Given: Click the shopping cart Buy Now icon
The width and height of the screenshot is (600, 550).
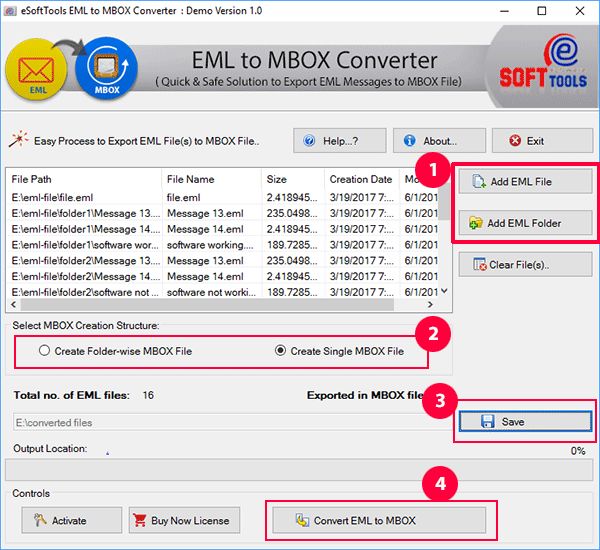Looking at the screenshot, I should (x=140, y=520).
